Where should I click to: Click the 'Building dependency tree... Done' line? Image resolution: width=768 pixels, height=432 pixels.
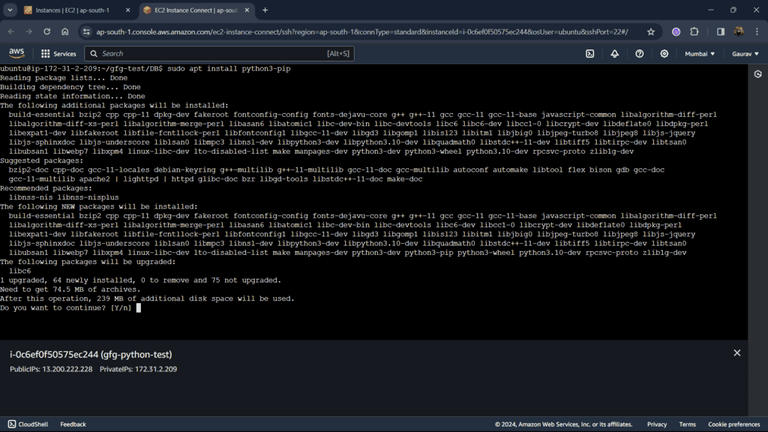70,87
